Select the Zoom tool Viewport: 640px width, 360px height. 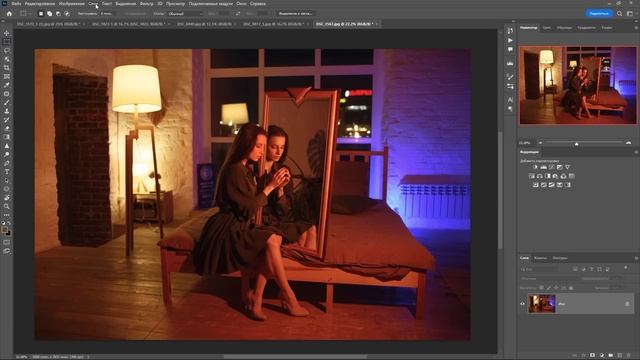pyautogui.click(x=7, y=207)
